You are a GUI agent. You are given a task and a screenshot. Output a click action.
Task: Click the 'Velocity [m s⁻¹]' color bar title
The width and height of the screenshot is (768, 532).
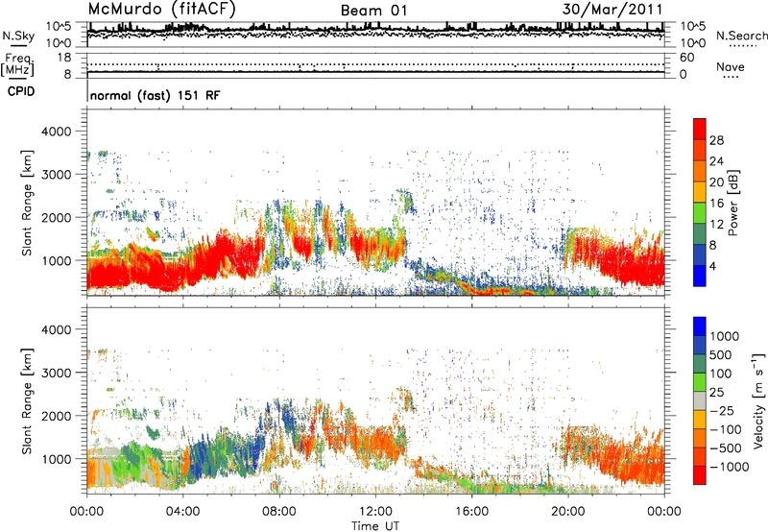coord(758,400)
